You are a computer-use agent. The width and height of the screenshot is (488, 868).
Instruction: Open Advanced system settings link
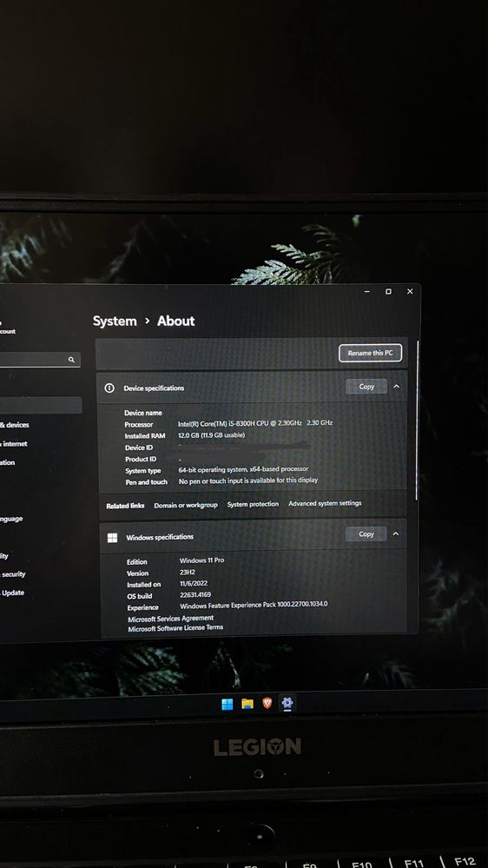pos(325,503)
